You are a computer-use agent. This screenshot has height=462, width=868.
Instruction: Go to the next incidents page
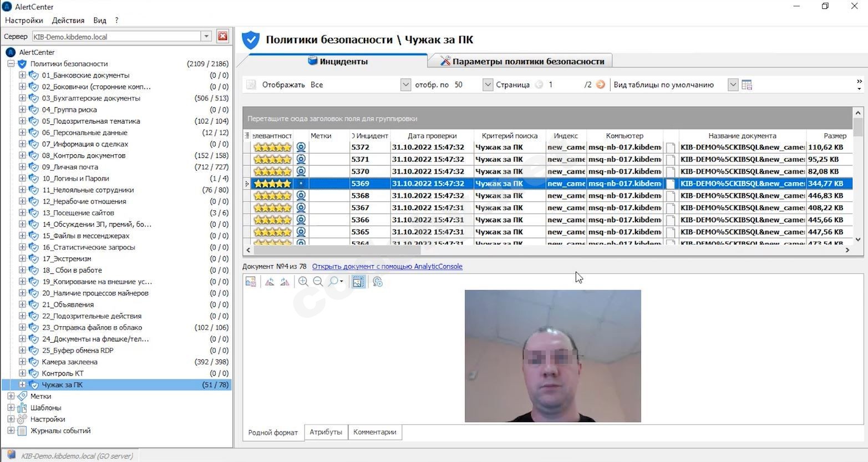(600, 85)
